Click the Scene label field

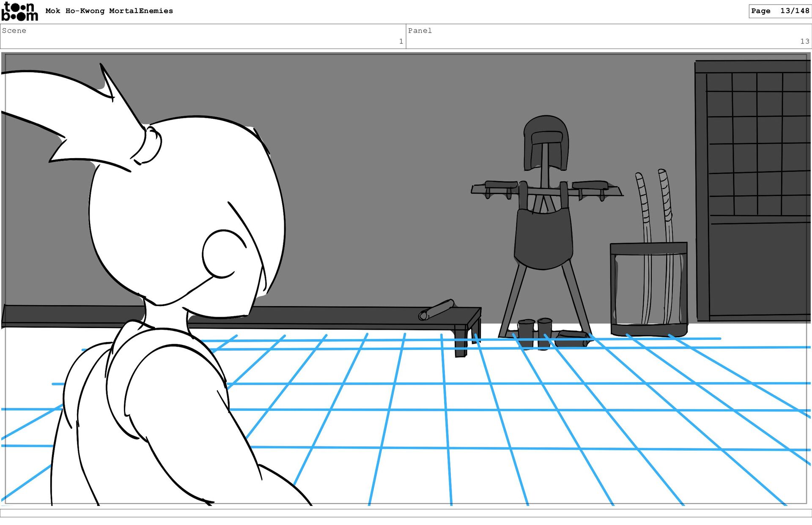pyautogui.click(x=14, y=30)
